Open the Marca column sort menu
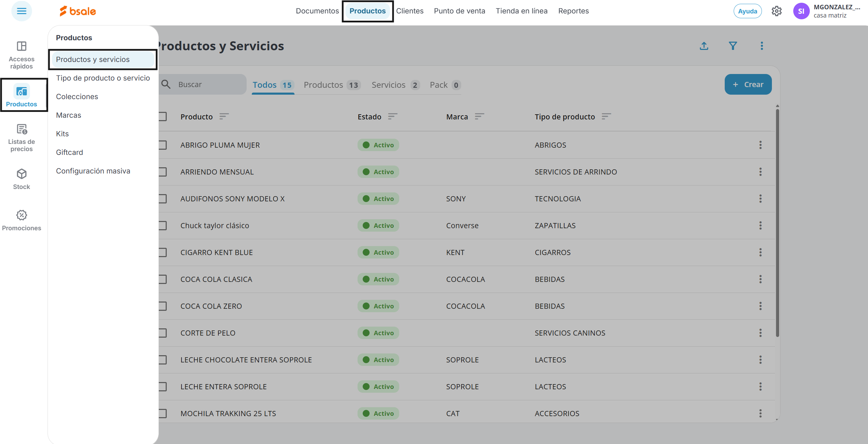Viewport: 868px width, 444px height. (479, 117)
